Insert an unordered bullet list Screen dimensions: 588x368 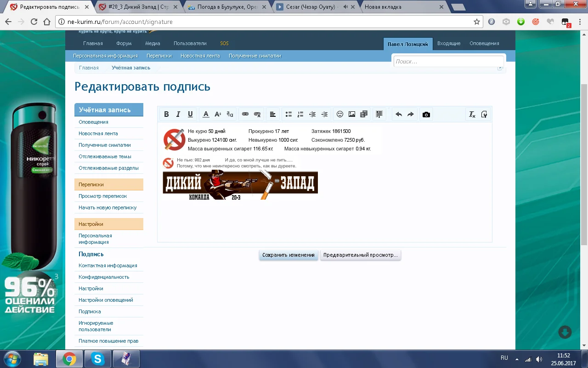[x=288, y=115]
